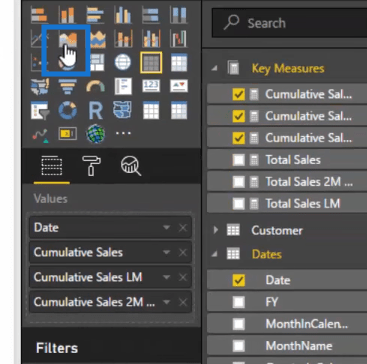Switch to the Fields well tab
This screenshot has height=364, width=367.
52,166
